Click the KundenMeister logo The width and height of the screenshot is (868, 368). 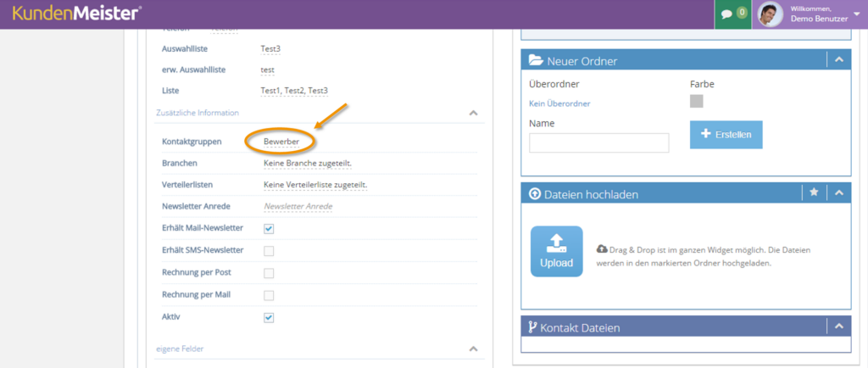pos(76,14)
